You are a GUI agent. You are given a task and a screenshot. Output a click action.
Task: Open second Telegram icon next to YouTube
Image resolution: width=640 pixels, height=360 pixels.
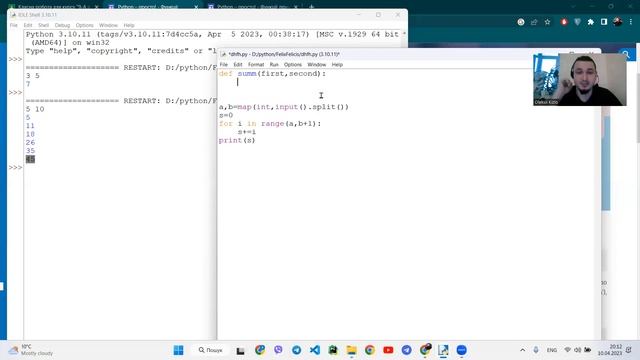[x=407, y=350]
